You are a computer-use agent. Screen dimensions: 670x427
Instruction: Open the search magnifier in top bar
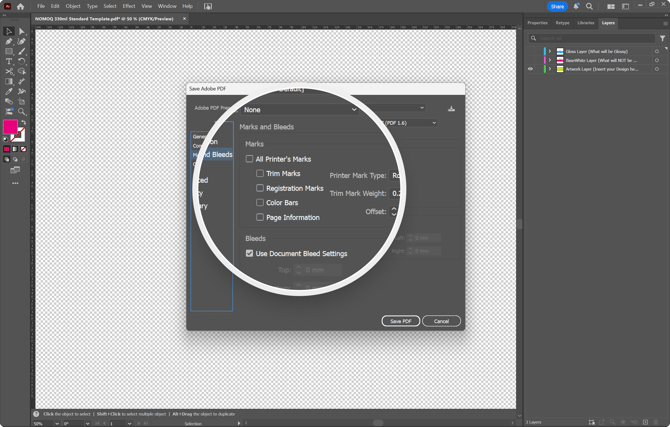coord(590,6)
